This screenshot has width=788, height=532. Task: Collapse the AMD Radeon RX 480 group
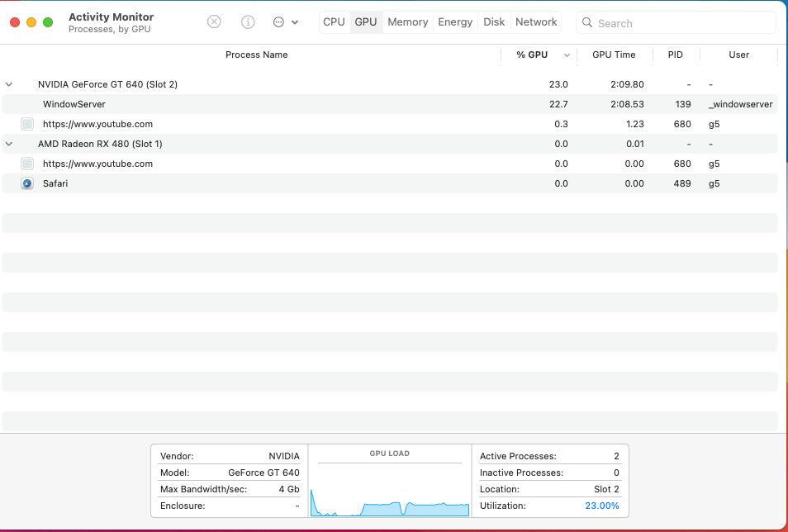pos(8,144)
